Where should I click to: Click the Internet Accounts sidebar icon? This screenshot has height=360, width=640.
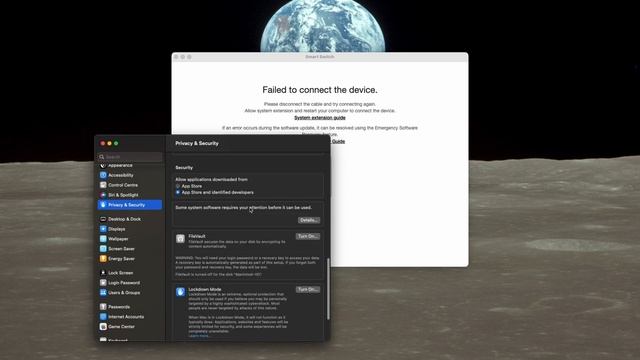point(103,317)
